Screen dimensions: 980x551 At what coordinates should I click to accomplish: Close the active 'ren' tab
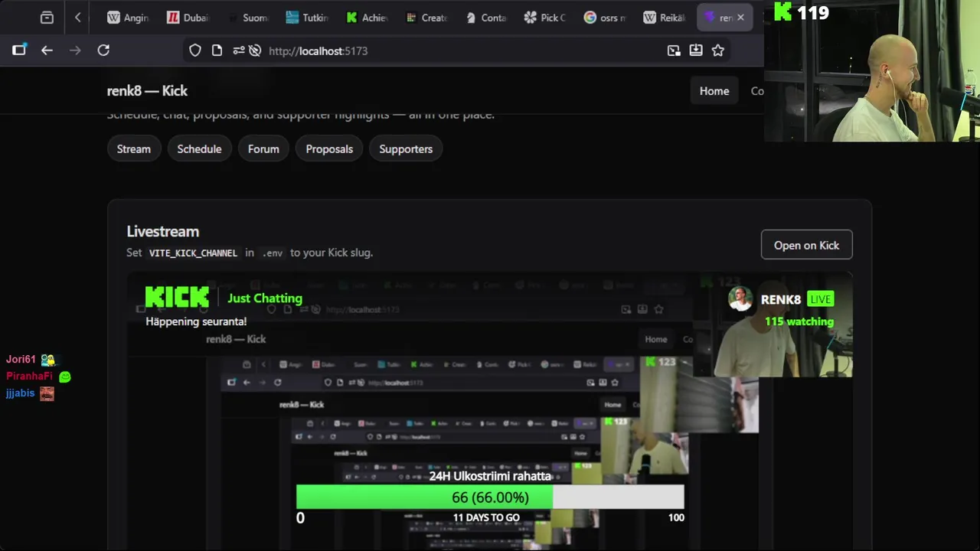pyautogui.click(x=740, y=18)
